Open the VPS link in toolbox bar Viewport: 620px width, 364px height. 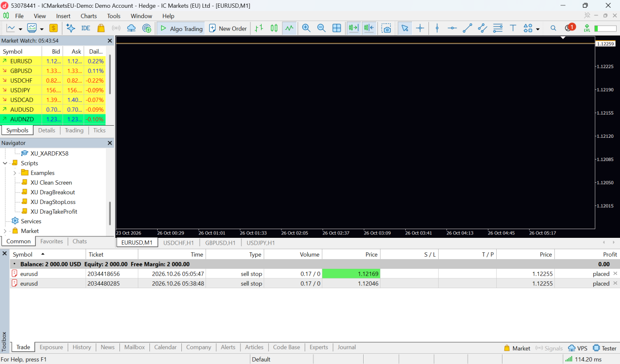click(x=578, y=348)
